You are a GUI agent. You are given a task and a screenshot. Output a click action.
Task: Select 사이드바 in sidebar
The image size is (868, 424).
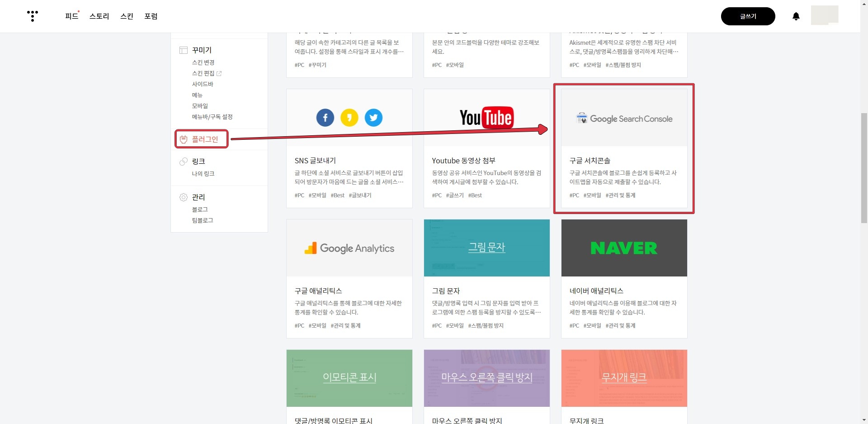tap(203, 84)
